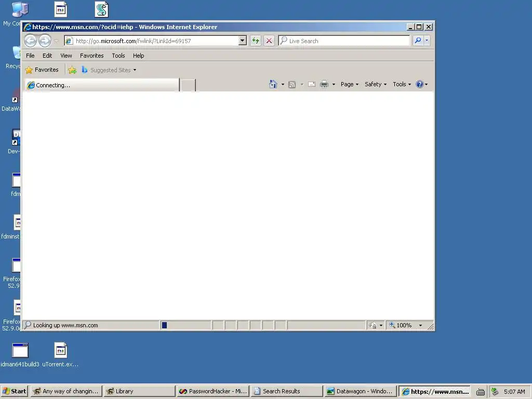
Task: Click the page loading progress bar
Action: coord(185,325)
